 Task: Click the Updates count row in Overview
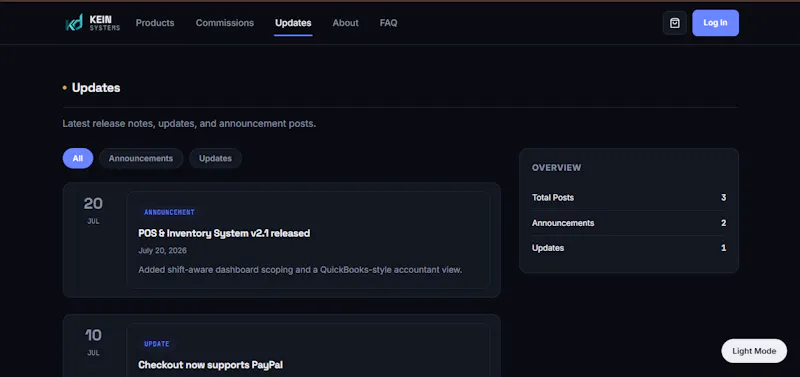[629, 248]
